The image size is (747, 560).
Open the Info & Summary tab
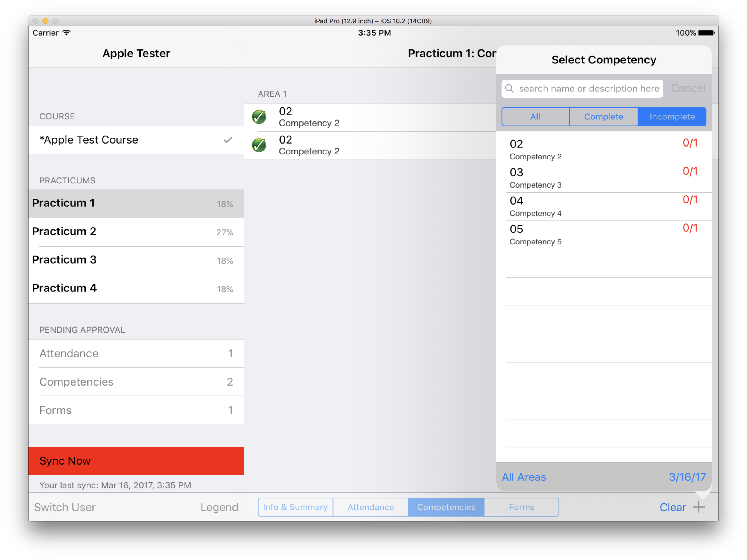pos(296,507)
